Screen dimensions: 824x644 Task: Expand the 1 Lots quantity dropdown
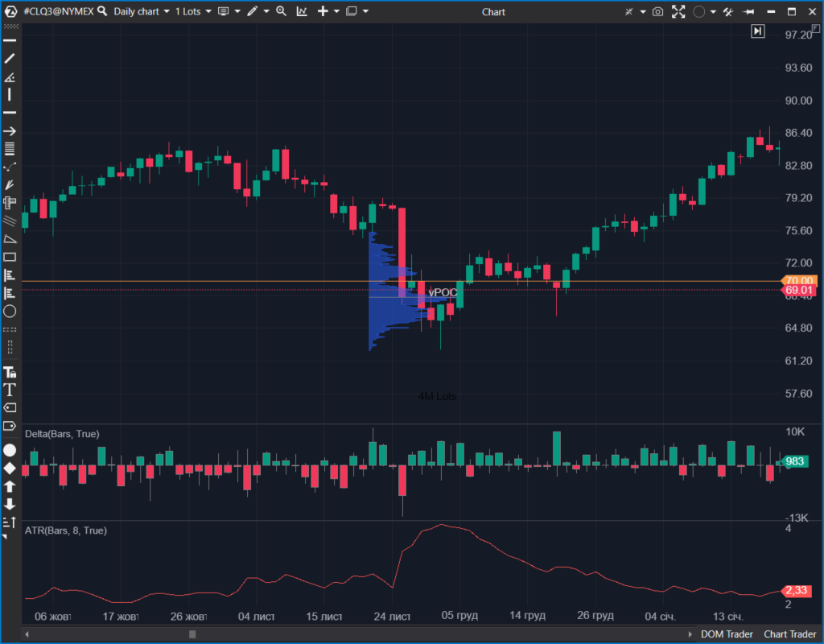193,11
